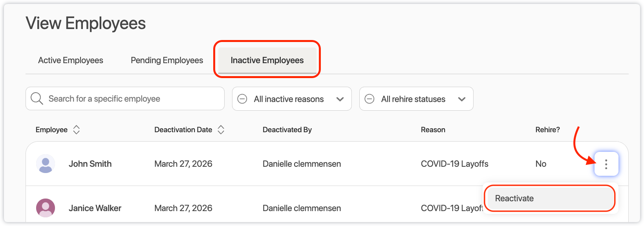Image resolution: width=644 pixels, height=226 pixels.
Task: Select the Inactive Employees tab
Action: tap(267, 60)
